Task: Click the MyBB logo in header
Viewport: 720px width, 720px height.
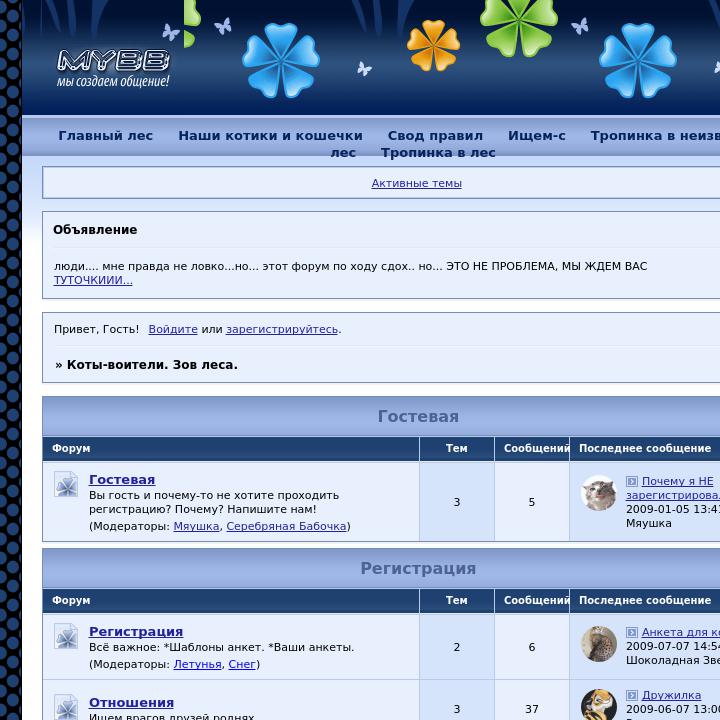Action: coord(113,68)
